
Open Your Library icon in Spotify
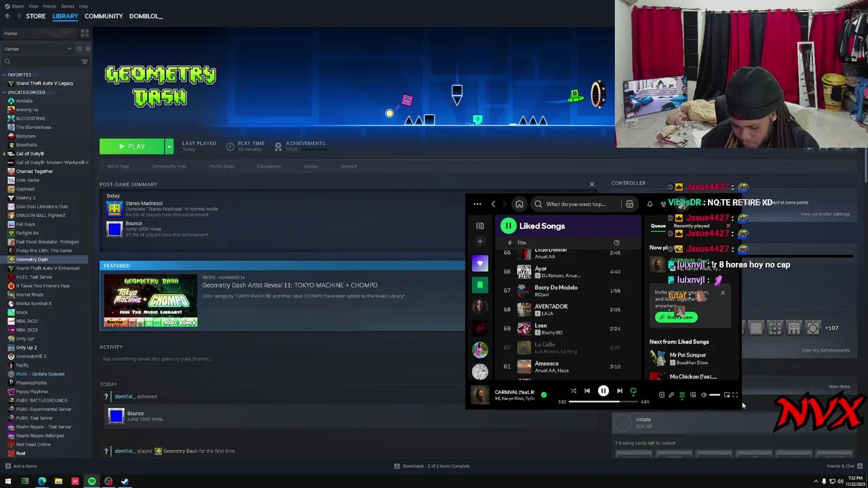479,226
